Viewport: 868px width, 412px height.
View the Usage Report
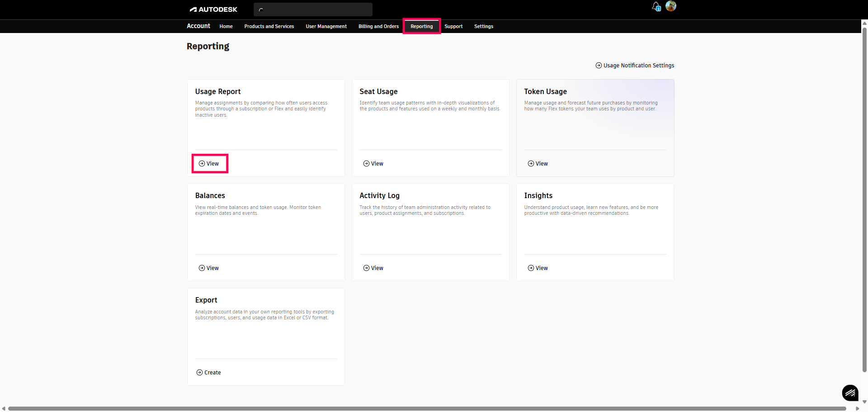pyautogui.click(x=210, y=164)
